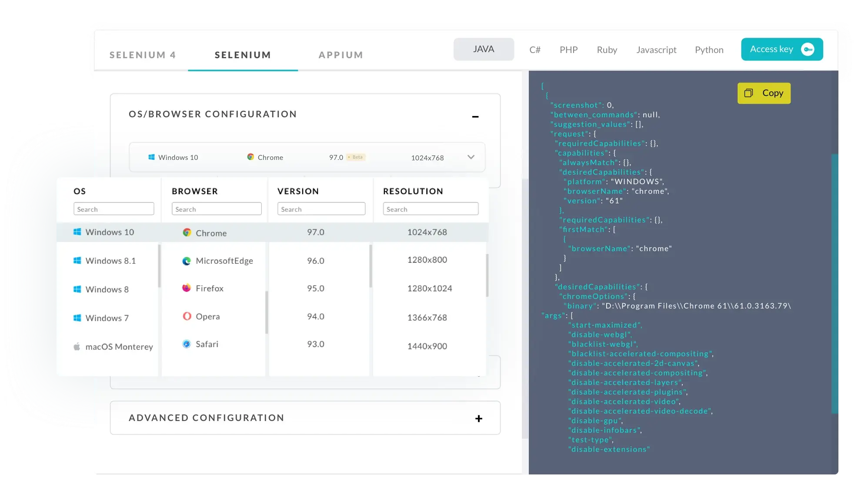The width and height of the screenshot is (868, 504).
Task: Select C# language option
Action: (534, 49)
